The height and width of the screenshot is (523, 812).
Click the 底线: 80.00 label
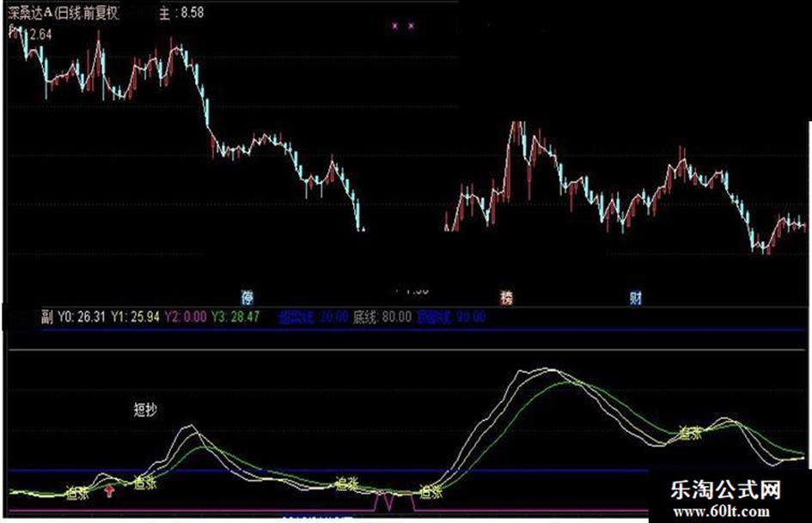(382, 316)
